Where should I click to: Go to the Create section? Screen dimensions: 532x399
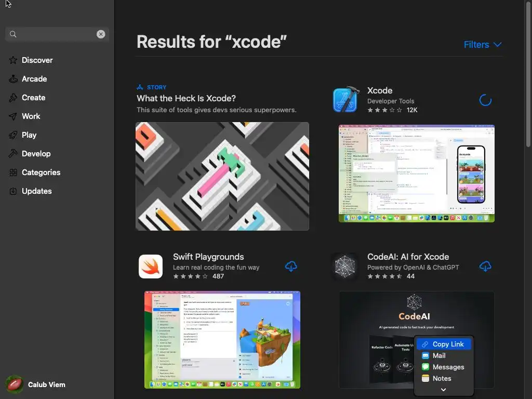pyautogui.click(x=34, y=97)
